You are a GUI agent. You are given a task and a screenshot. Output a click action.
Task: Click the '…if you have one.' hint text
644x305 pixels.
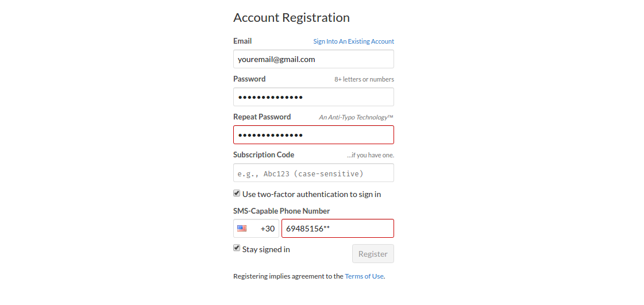tap(371, 155)
